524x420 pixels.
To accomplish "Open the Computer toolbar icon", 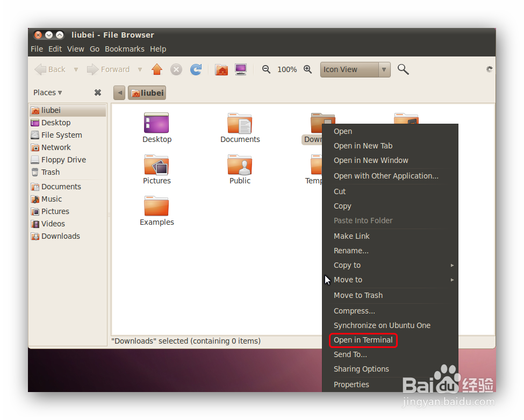I will [241, 69].
